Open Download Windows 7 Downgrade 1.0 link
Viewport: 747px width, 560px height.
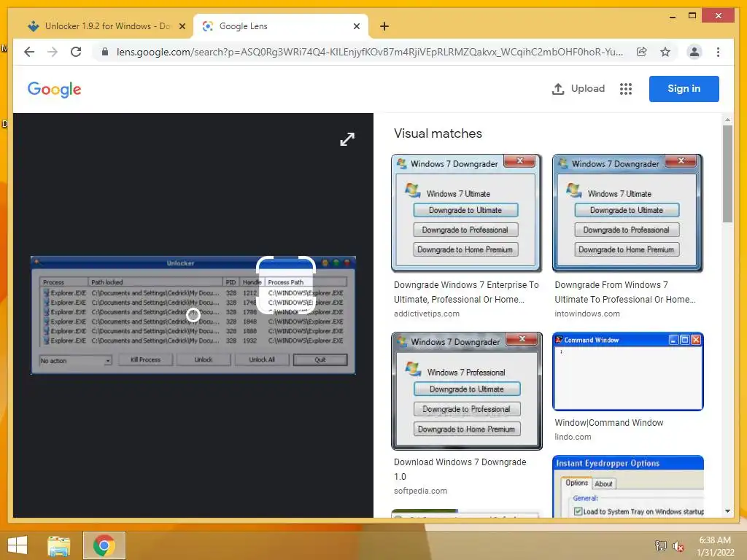(460, 469)
